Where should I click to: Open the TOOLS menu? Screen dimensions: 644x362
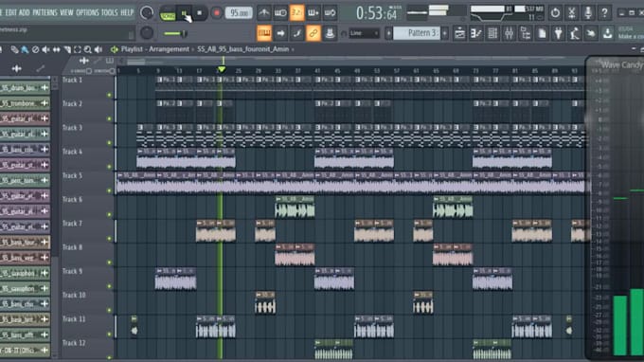pyautogui.click(x=109, y=12)
